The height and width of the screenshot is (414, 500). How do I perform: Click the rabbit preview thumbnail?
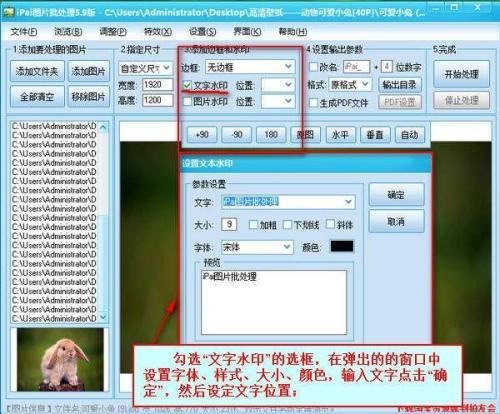click(x=60, y=359)
